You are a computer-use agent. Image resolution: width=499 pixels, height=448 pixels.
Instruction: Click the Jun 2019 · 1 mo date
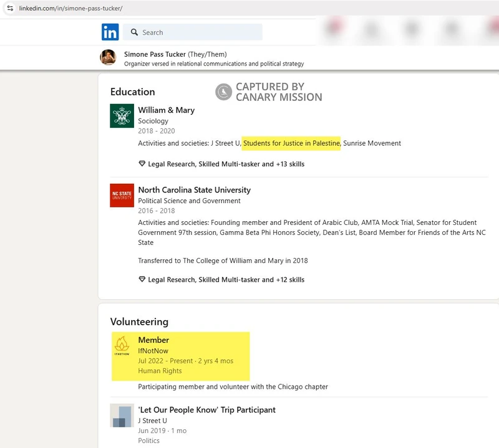point(162,431)
